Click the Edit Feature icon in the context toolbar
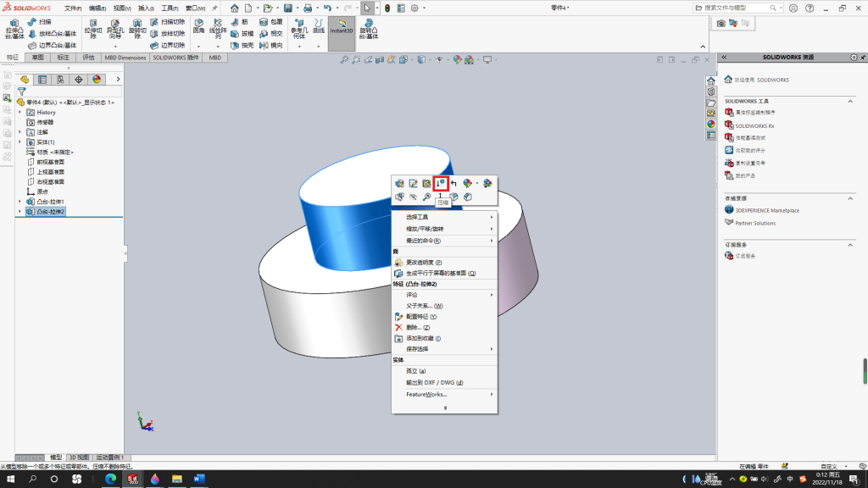The width and height of the screenshot is (868, 488). [399, 183]
